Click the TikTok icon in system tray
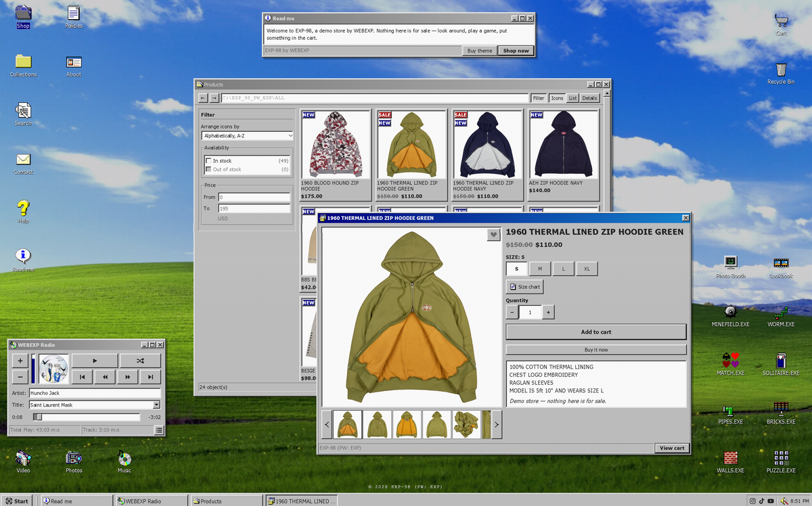 pos(761,501)
